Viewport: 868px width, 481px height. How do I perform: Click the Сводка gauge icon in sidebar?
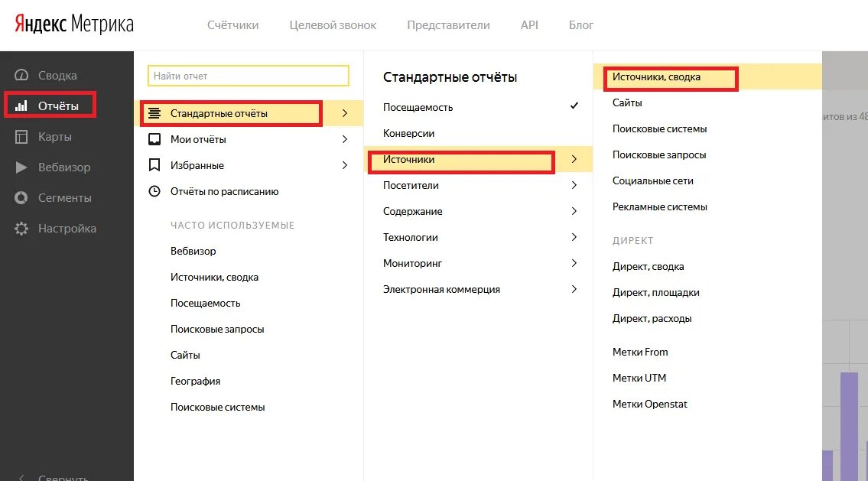pyautogui.click(x=21, y=75)
